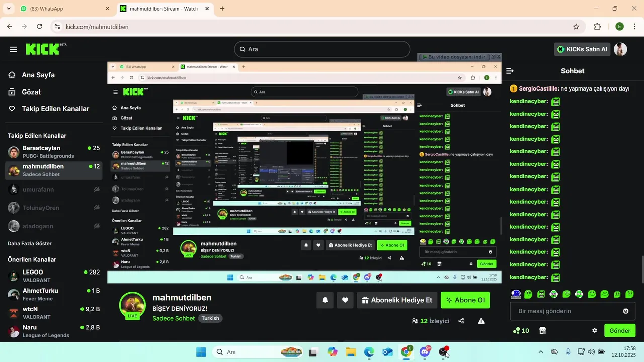Click the Microsoft Edge taskbar icon
Screen dimensions: 644x362
[369, 352]
